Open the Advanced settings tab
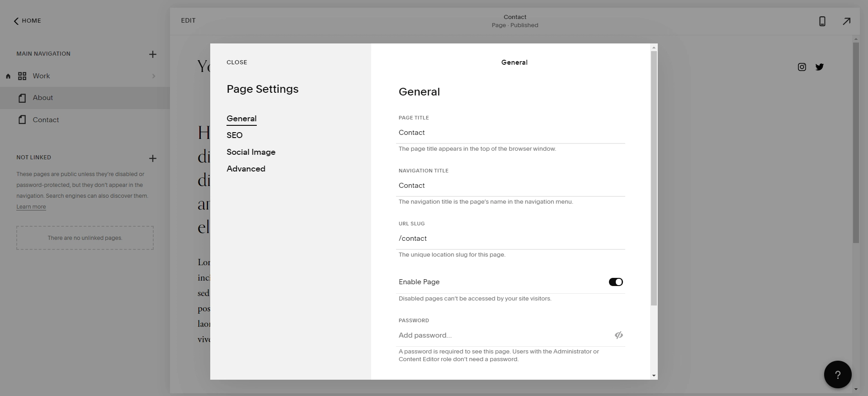The width and height of the screenshot is (868, 396). [246, 169]
